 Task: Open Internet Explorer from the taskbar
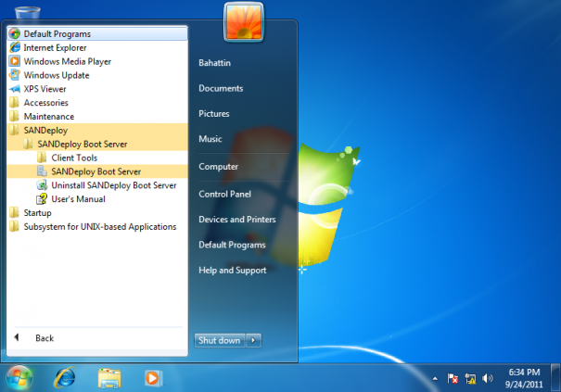(65, 378)
